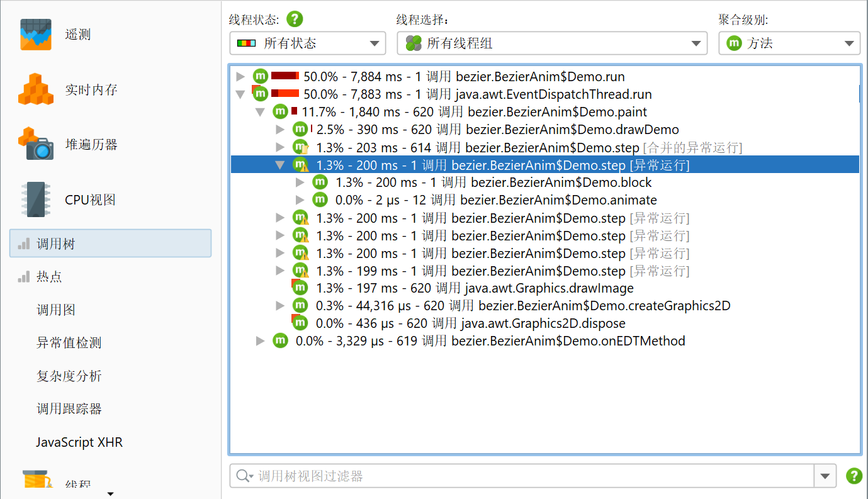Click green help icon beside 线程状态

(295, 19)
